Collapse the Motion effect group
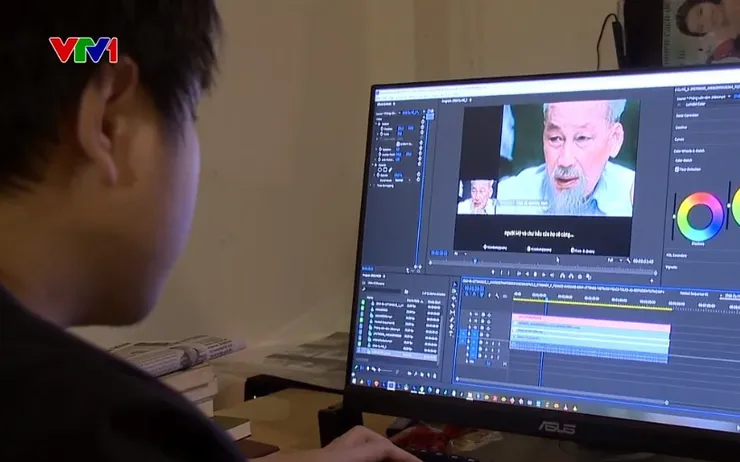Viewport: 740px width, 462px height. pos(376,124)
